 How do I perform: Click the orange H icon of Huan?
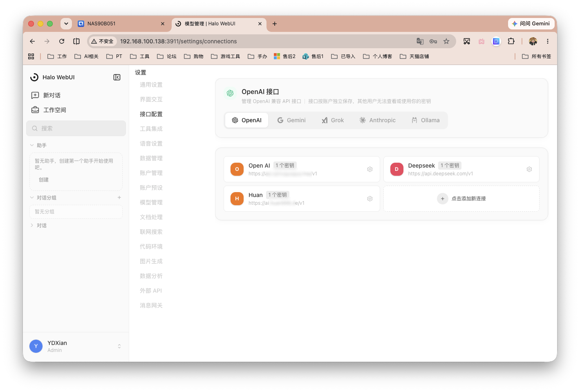click(237, 199)
